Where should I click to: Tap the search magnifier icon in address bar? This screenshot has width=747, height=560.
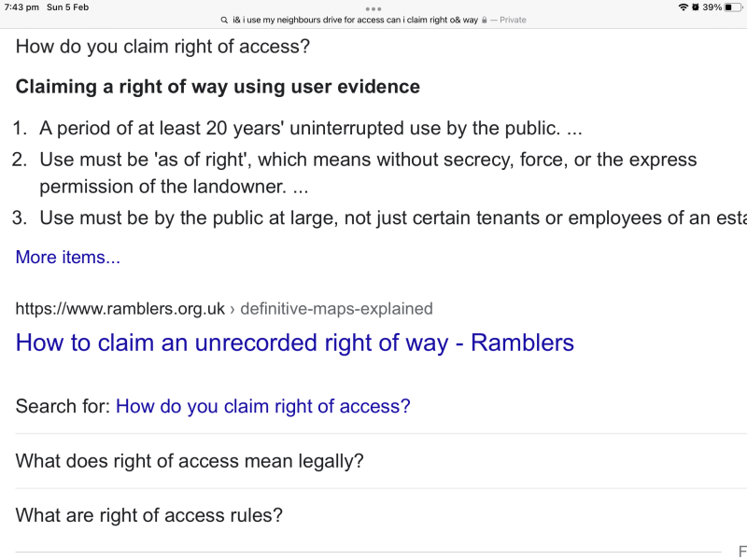pos(224,20)
